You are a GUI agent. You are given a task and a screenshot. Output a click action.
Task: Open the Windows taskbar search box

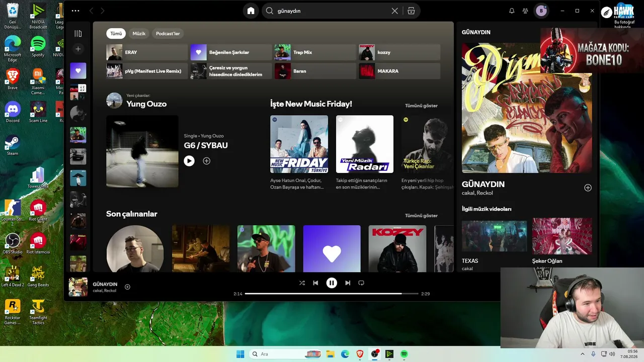pyautogui.click(x=285, y=354)
